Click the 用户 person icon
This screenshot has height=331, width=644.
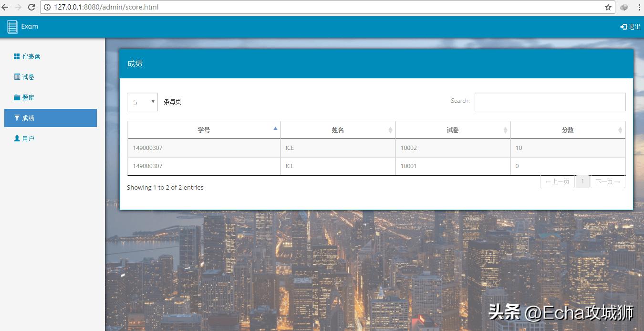[x=17, y=139]
